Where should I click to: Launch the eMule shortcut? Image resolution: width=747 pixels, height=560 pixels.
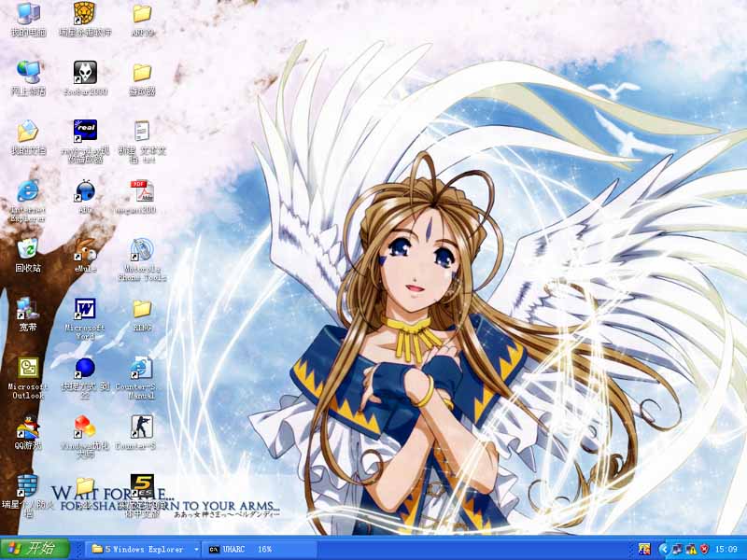(x=85, y=255)
